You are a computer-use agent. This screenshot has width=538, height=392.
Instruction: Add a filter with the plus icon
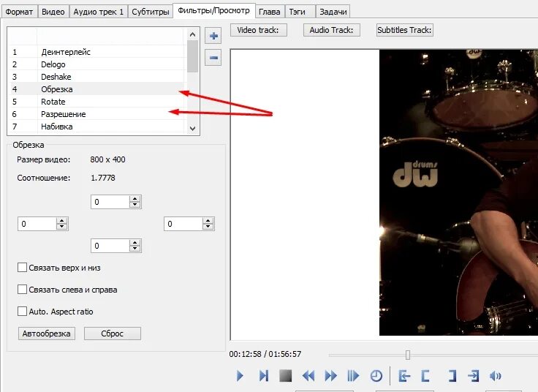[x=213, y=36]
